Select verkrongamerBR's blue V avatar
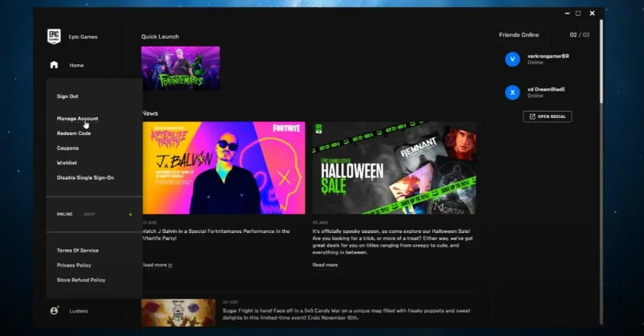 (x=512, y=59)
